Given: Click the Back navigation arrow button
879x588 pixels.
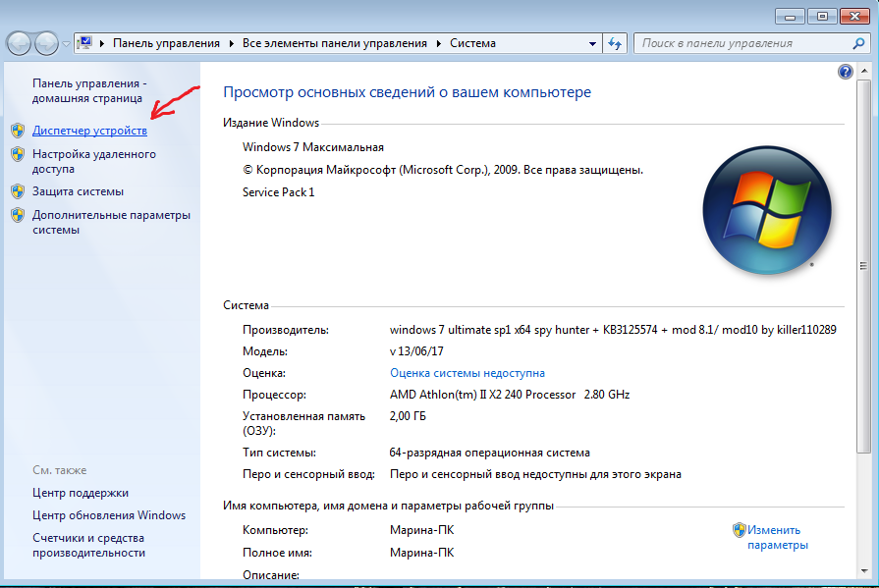Looking at the screenshot, I should click(19, 44).
